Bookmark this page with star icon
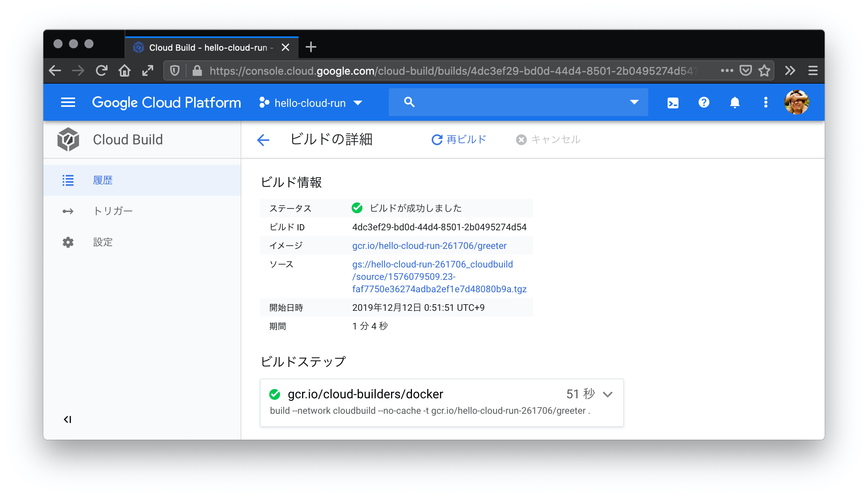 [x=764, y=70]
